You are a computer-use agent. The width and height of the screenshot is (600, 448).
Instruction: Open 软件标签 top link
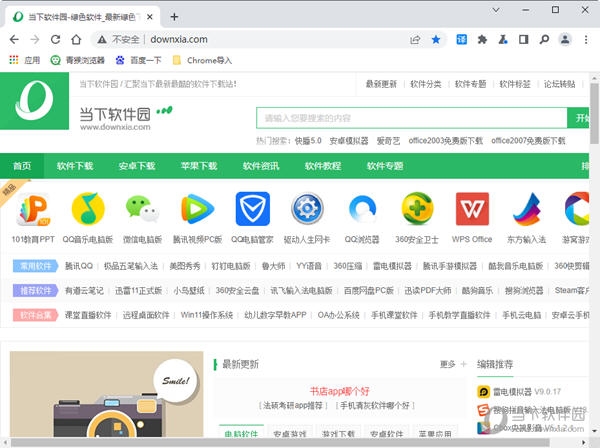[515, 84]
